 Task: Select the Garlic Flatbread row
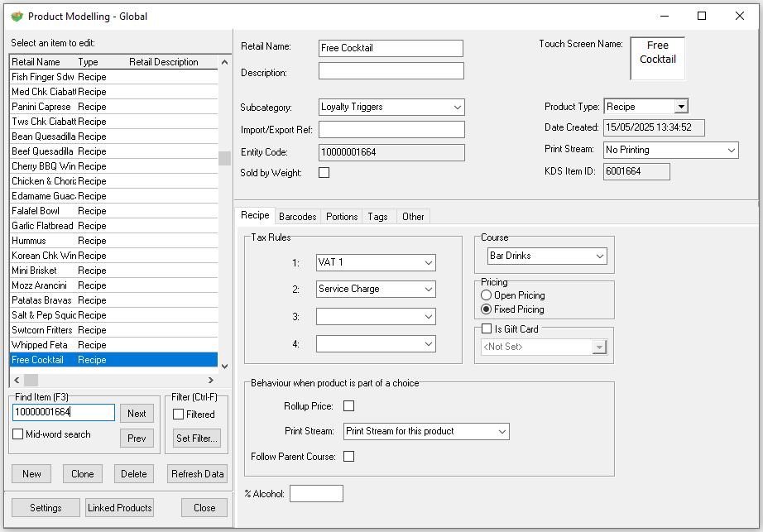pyautogui.click(x=114, y=226)
